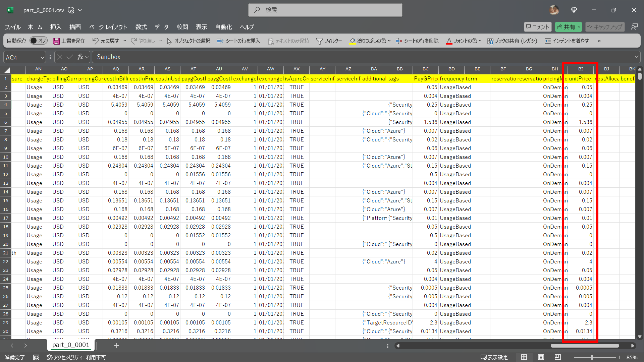Open the name box dropdown
Image resolution: width=644 pixels, height=362 pixels.
pos(42,57)
